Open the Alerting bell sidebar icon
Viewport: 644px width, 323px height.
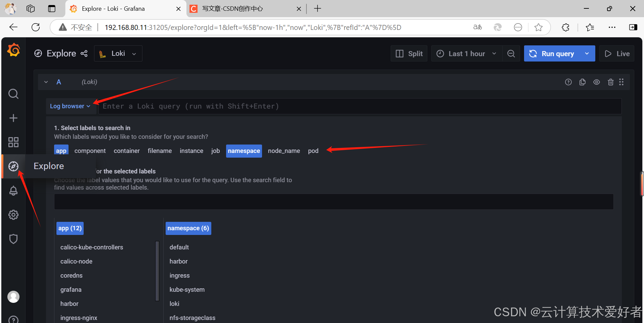click(x=13, y=191)
